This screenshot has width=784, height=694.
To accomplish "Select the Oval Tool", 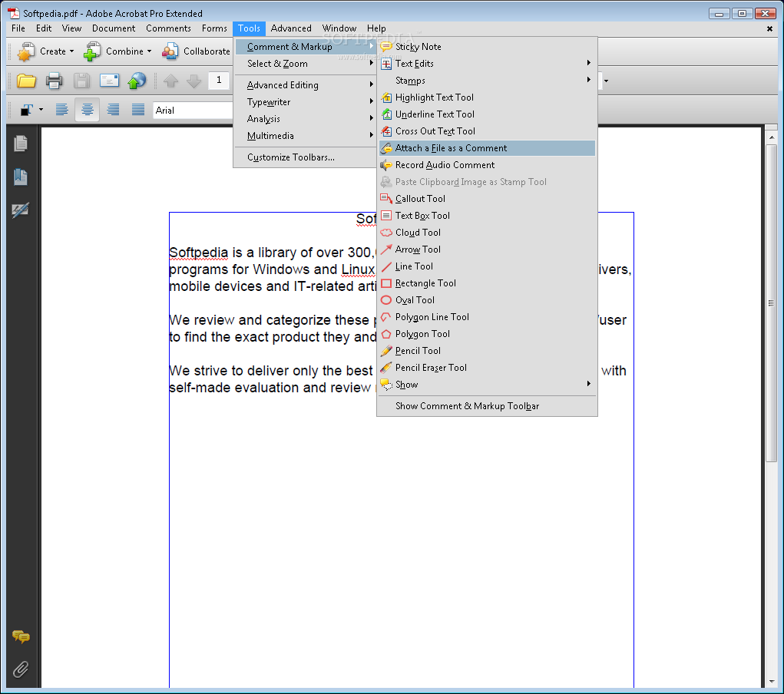I will (x=487, y=300).
